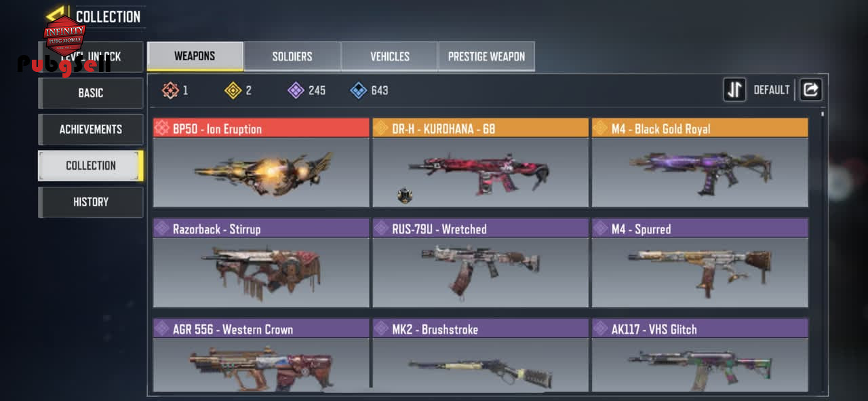The height and width of the screenshot is (401, 868).
Task: Open the DEFAULT sort dropdown
Action: [772, 90]
